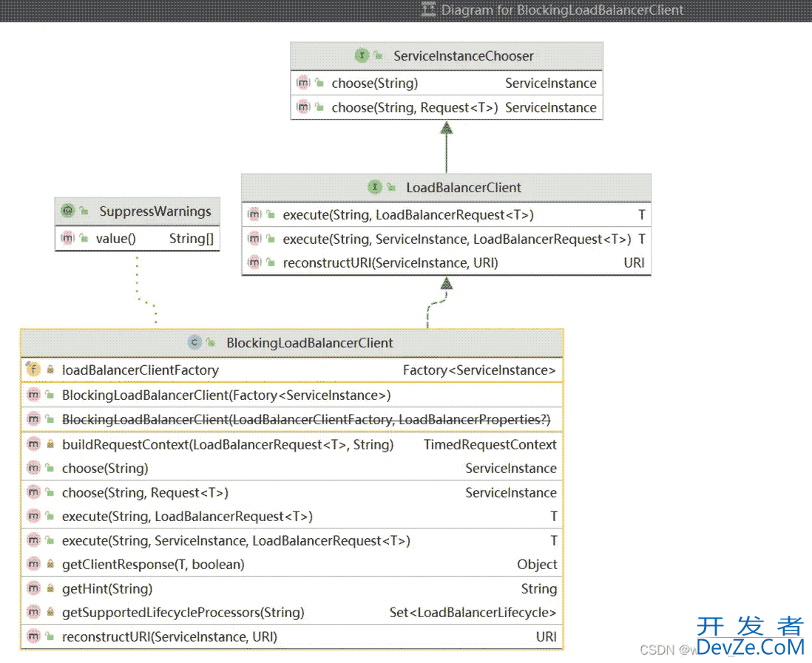
Task: Select the deprecated strikethrough BlockingLoadBalancerClient constructor
Action: click(x=291, y=419)
